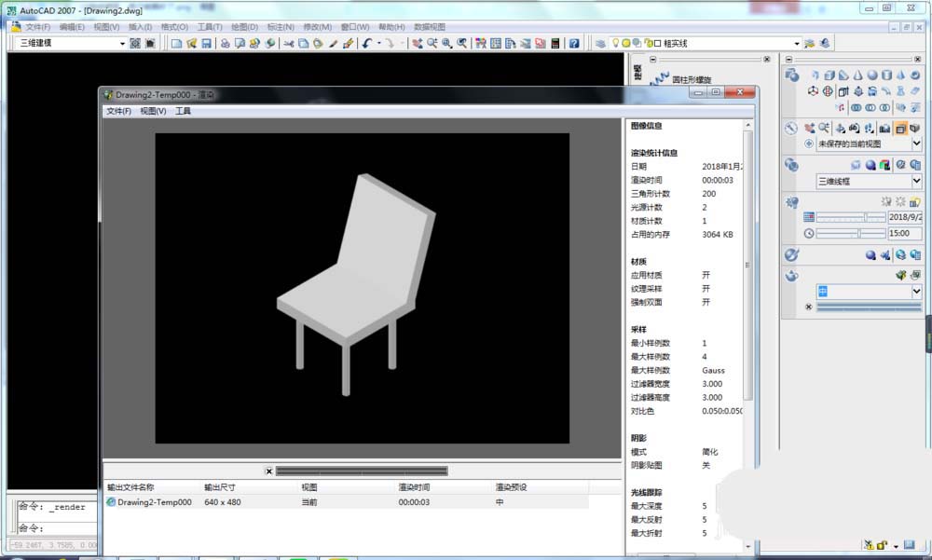Open the Help question mark icon
This screenshot has height=560, width=932.
point(574,44)
